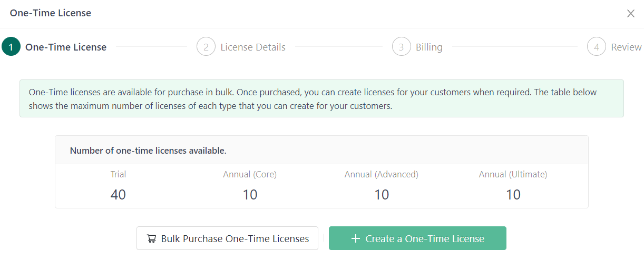Image resolution: width=644 pixels, height=270 pixels.
Task: Go to the Review step label
Action: pos(626,47)
